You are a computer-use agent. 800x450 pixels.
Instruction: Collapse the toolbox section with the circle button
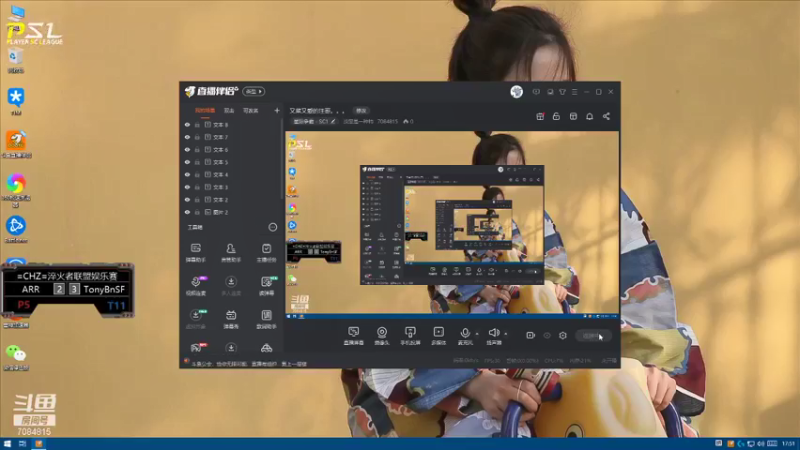(x=273, y=227)
